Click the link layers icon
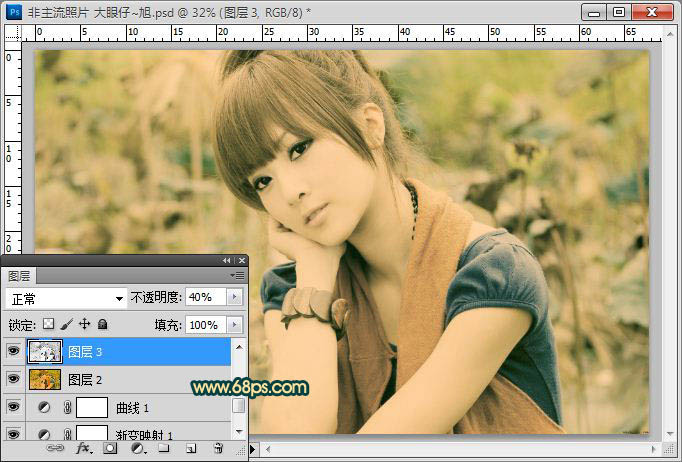 coord(57,449)
